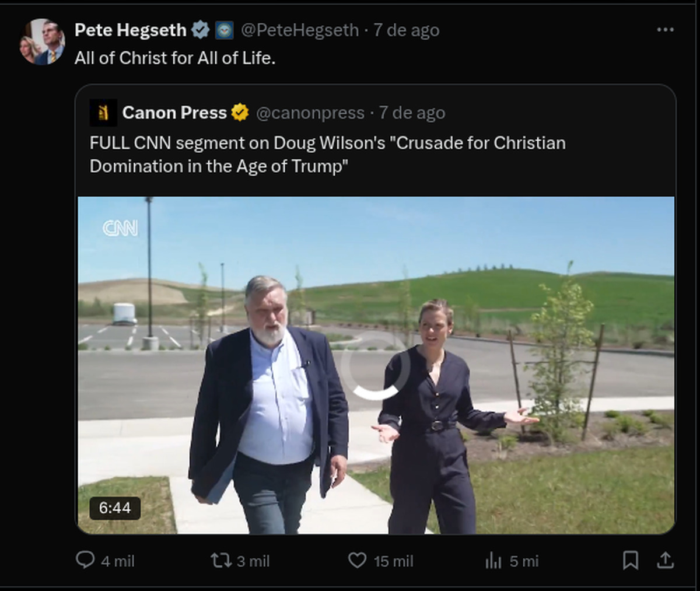Open the quoted post's CNN segment text
700x591 pixels.
pyautogui.click(x=327, y=155)
